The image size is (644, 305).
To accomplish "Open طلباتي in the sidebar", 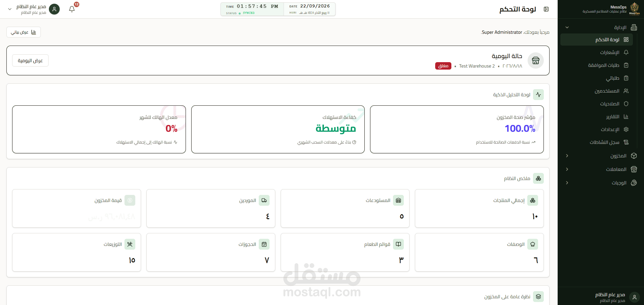I will tap(596, 78).
